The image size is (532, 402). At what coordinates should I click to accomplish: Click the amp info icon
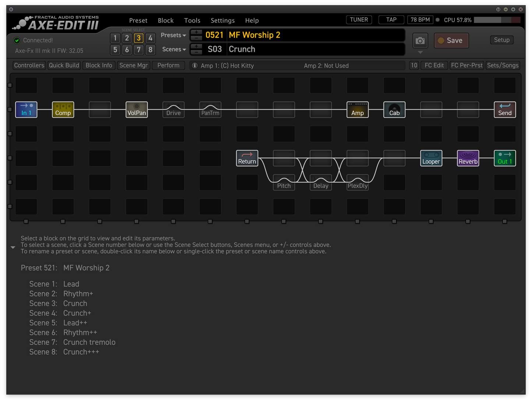(195, 65)
